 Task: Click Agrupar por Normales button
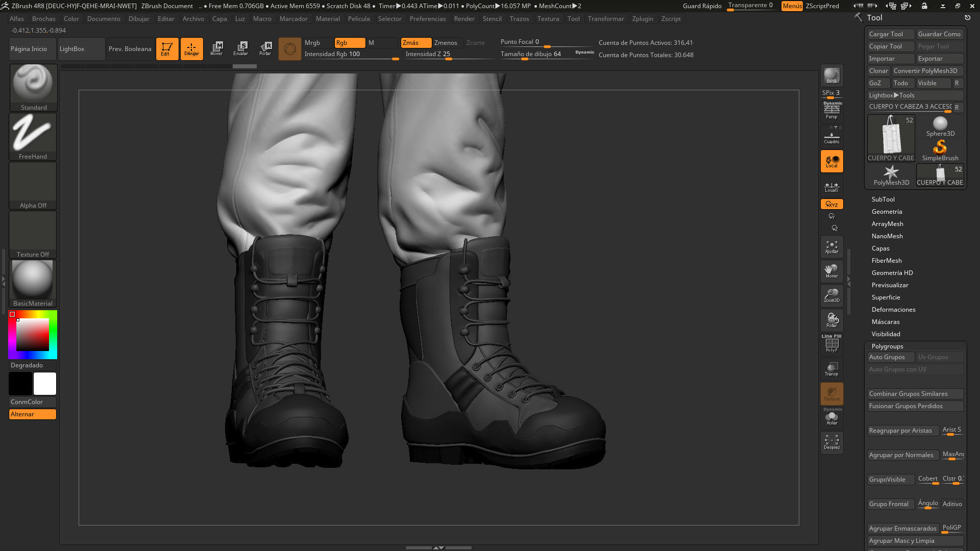903,455
